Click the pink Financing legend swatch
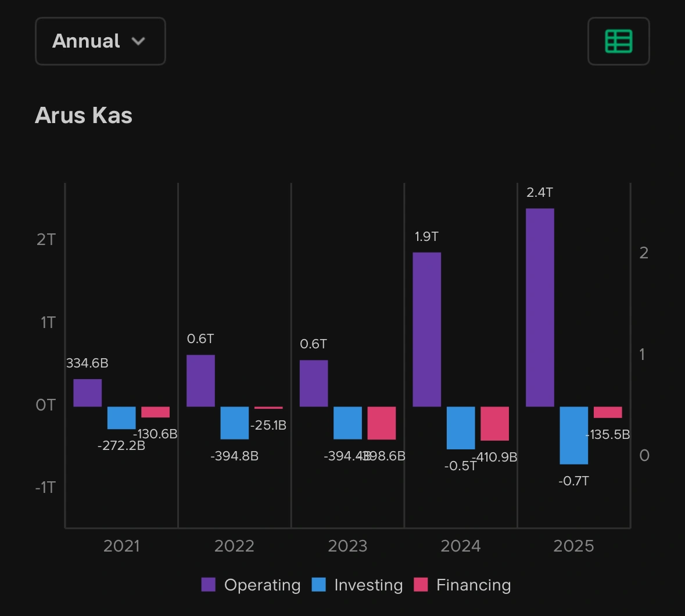Image resolution: width=685 pixels, height=616 pixels. [x=421, y=585]
